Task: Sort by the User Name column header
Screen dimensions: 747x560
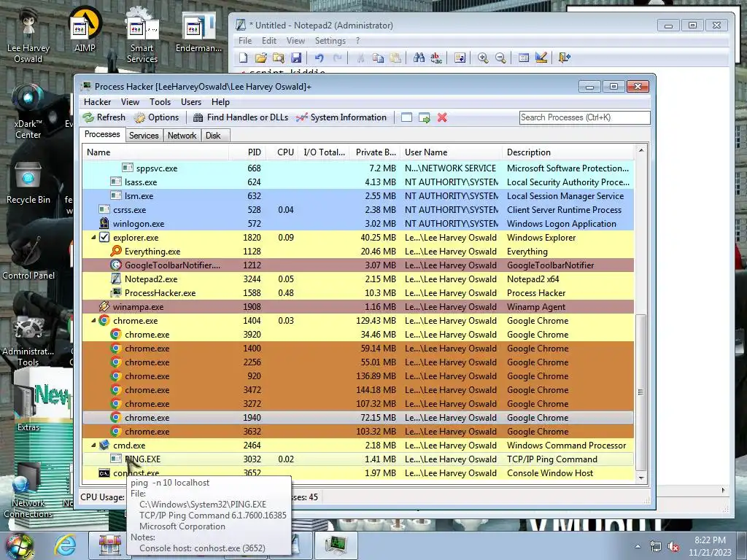Action: click(451, 152)
